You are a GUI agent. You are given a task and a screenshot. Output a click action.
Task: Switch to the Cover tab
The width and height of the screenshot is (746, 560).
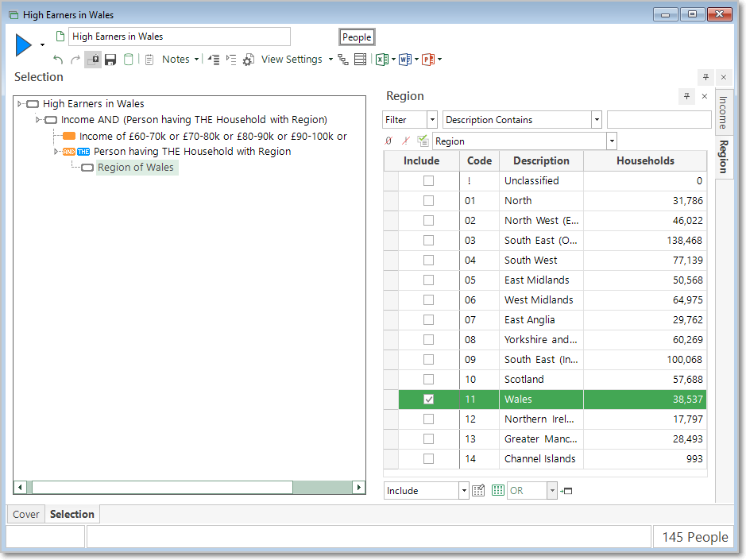[x=26, y=514]
